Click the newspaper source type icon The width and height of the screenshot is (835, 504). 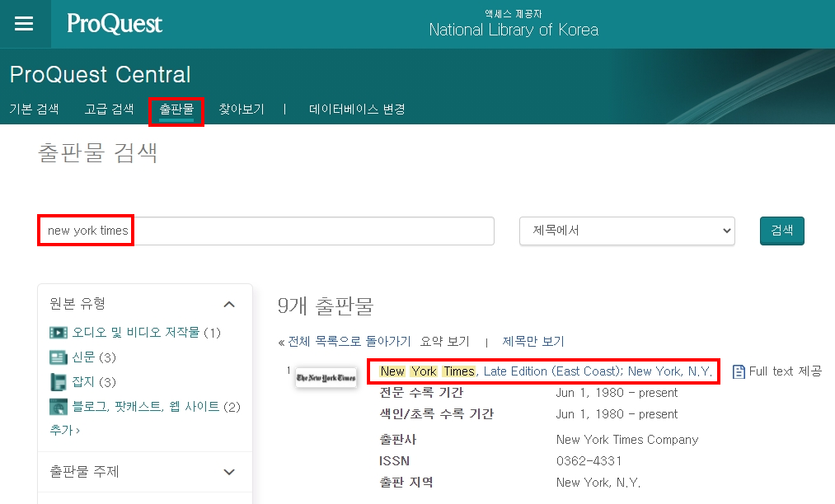(58, 357)
